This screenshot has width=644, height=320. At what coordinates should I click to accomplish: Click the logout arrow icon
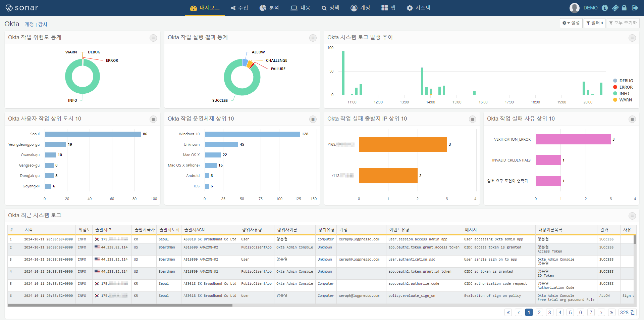pyautogui.click(x=635, y=8)
